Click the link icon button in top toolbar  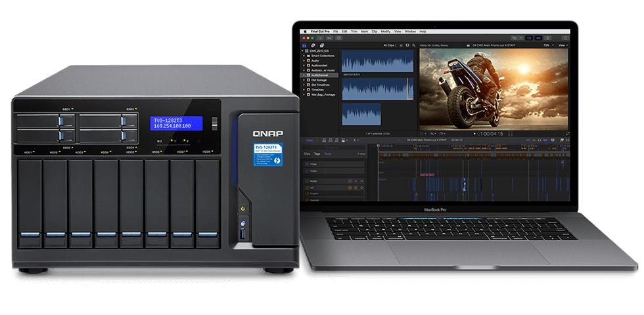514,38
